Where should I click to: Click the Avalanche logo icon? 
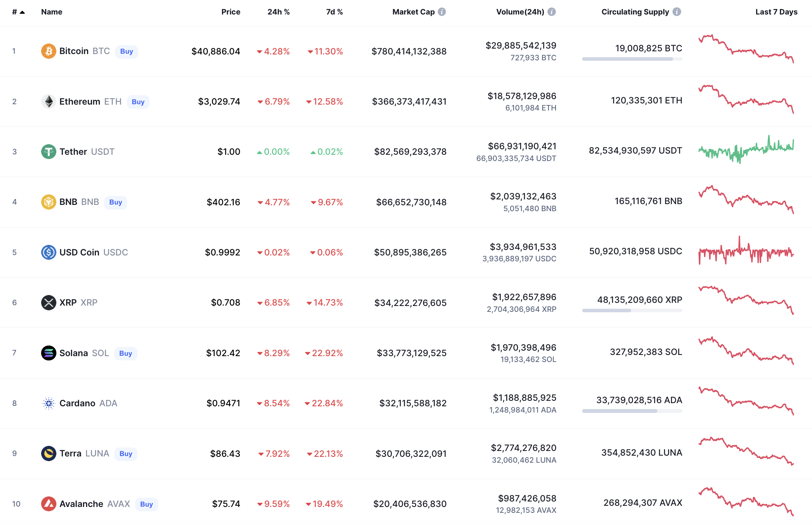pos(49,504)
